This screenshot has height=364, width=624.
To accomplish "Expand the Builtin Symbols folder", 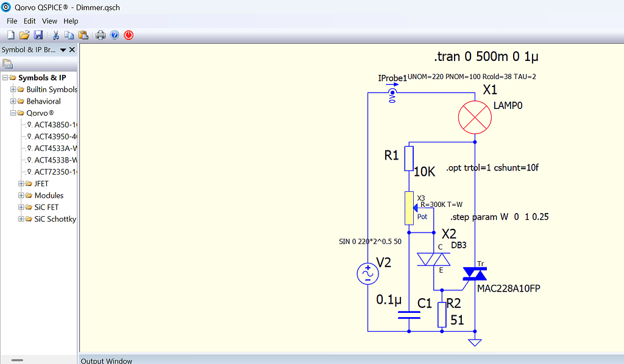I will click(13, 89).
